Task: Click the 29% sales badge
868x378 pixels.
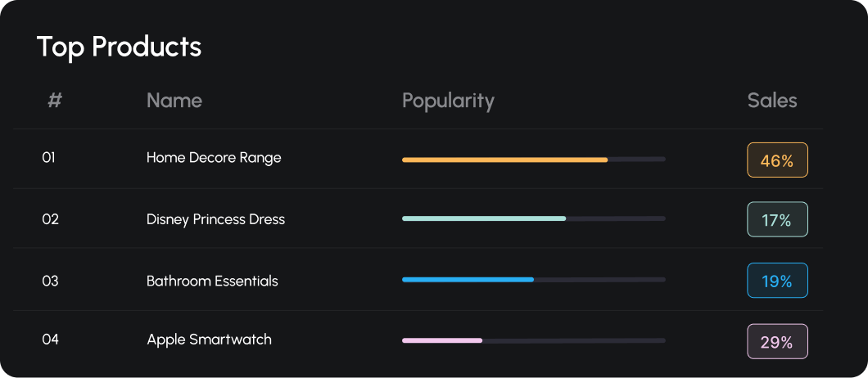Action: [777, 341]
